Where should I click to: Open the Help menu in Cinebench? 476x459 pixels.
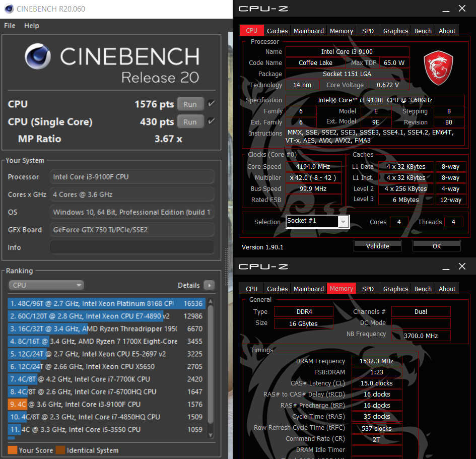(32, 26)
